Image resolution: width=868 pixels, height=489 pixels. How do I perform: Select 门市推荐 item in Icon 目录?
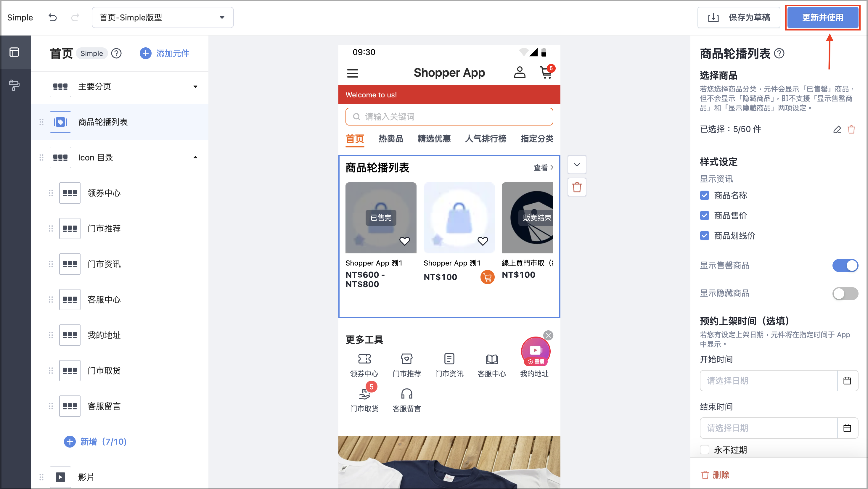[x=120, y=229]
